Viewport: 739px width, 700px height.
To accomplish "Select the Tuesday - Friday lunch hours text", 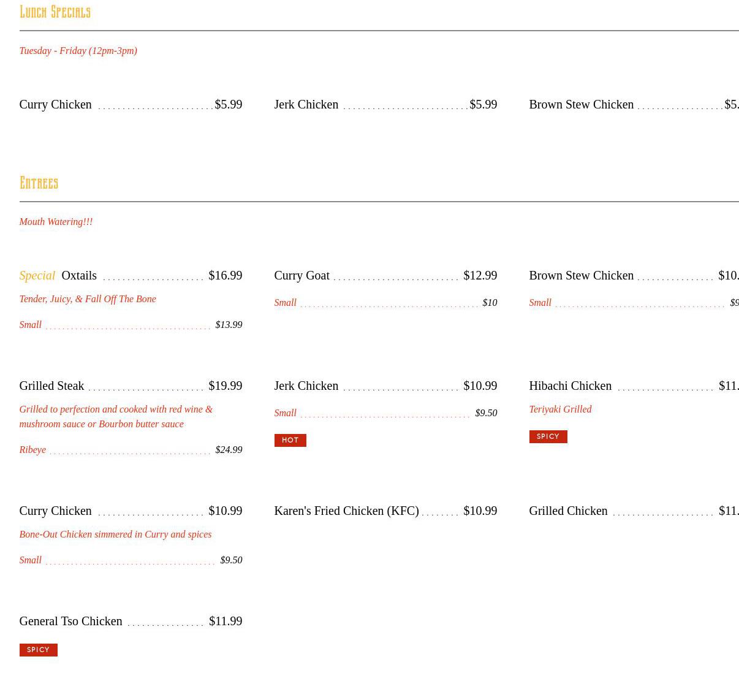I will click(x=78, y=51).
